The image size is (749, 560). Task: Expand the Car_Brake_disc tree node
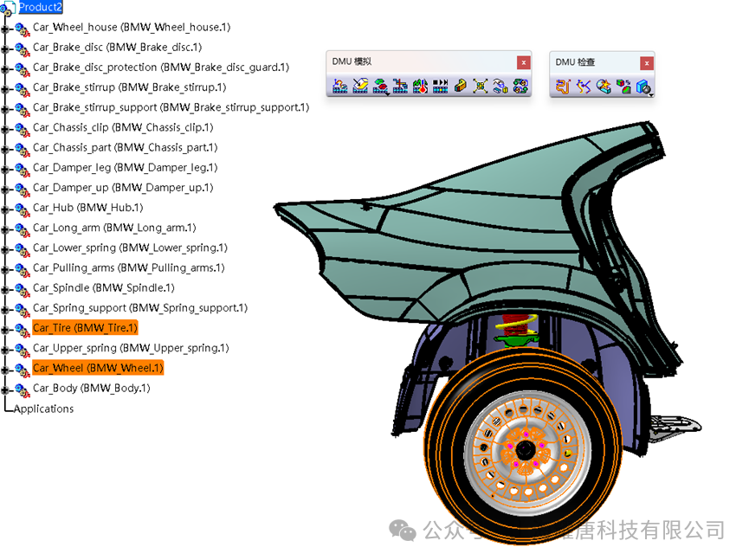pos(5,49)
